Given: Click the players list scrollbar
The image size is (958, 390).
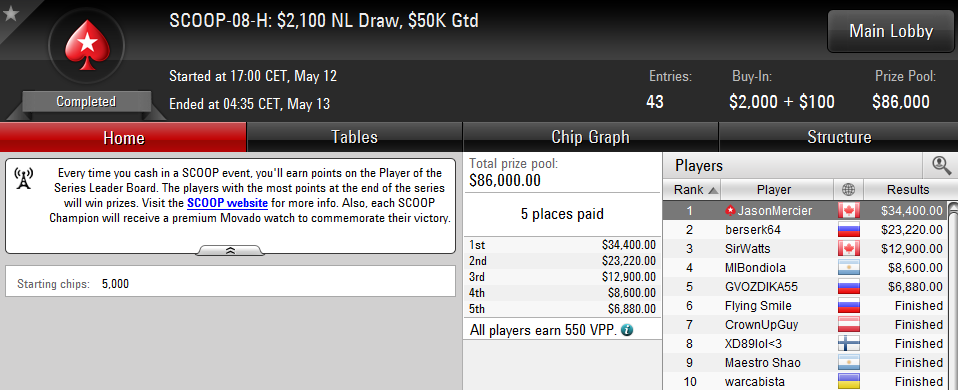Looking at the screenshot, I should point(953,296).
